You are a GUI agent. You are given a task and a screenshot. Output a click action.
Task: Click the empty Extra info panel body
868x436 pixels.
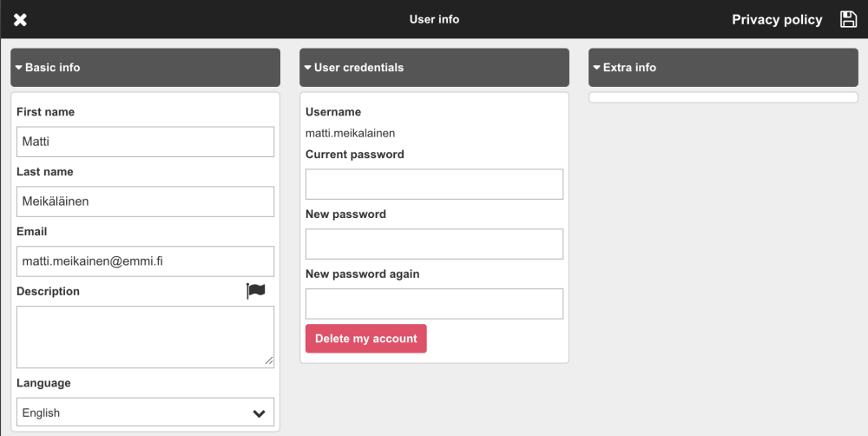[723, 97]
